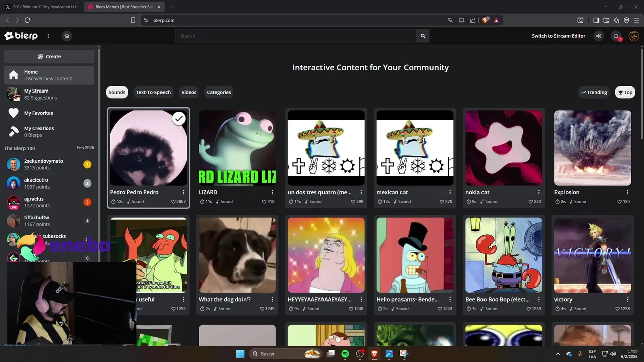Open Brave Wallet icon in toolbar
The height and width of the screenshot is (362, 644).
click(x=606, y=20)
